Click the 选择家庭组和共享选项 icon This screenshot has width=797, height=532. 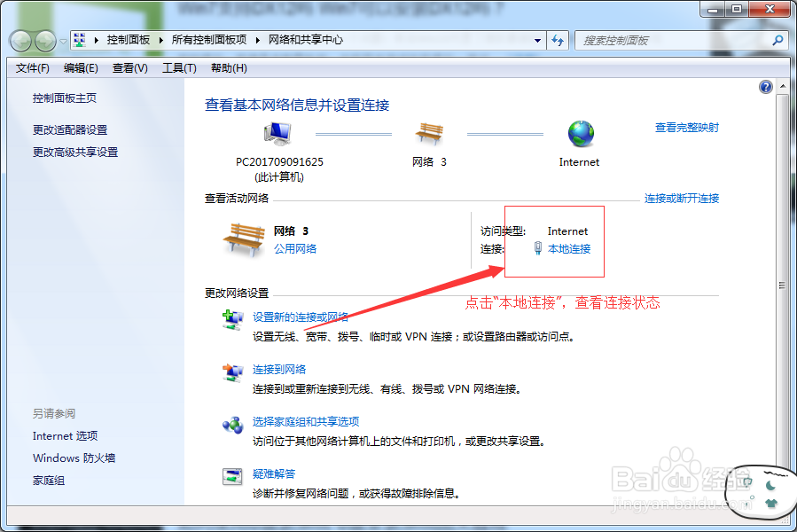232,425
